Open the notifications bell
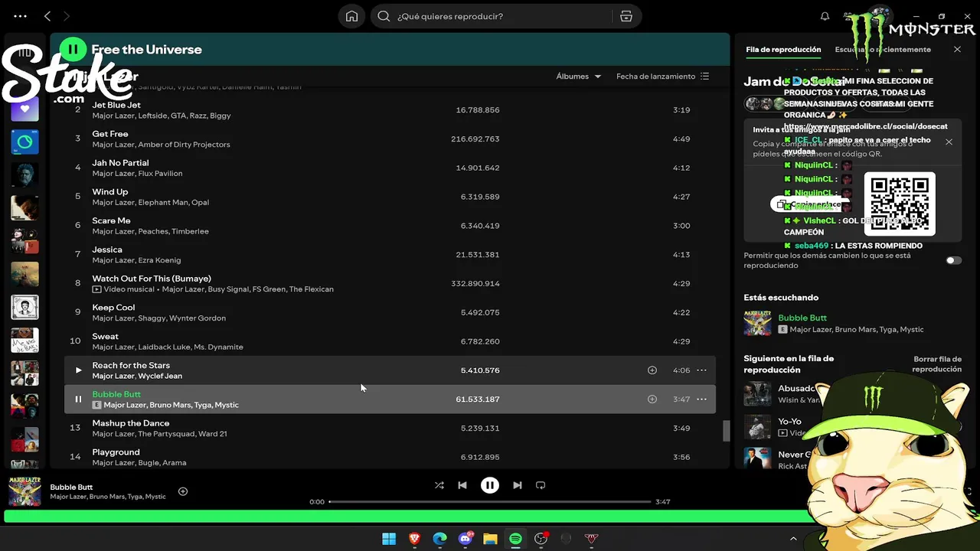Image resolution: width=980 pixels, height=551 pixels. [825, 16]
